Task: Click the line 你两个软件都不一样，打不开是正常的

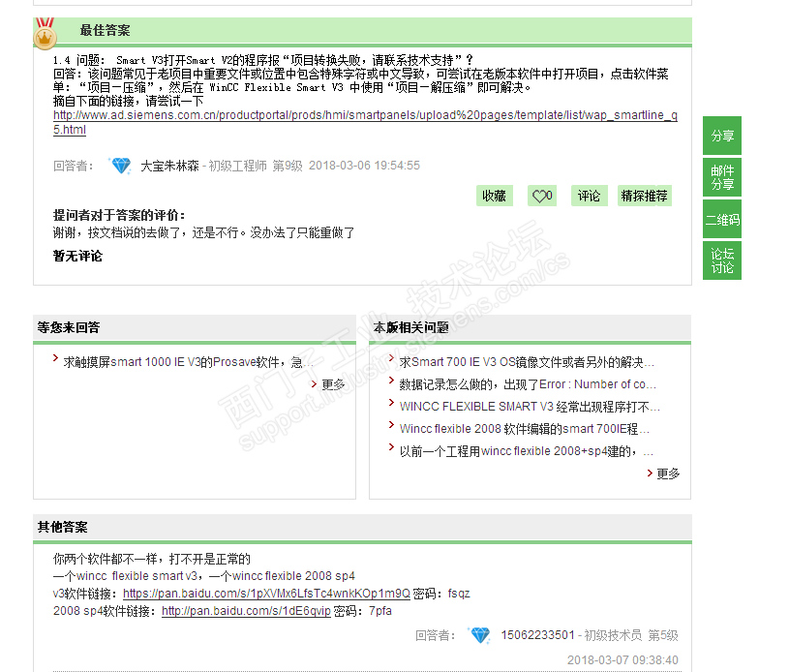Action: click(x=151, y=559)
